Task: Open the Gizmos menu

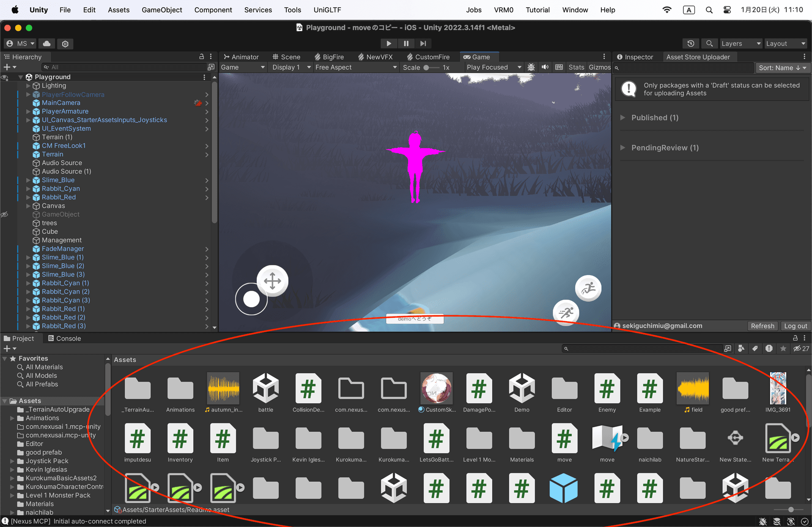Action: click(599, 67)
